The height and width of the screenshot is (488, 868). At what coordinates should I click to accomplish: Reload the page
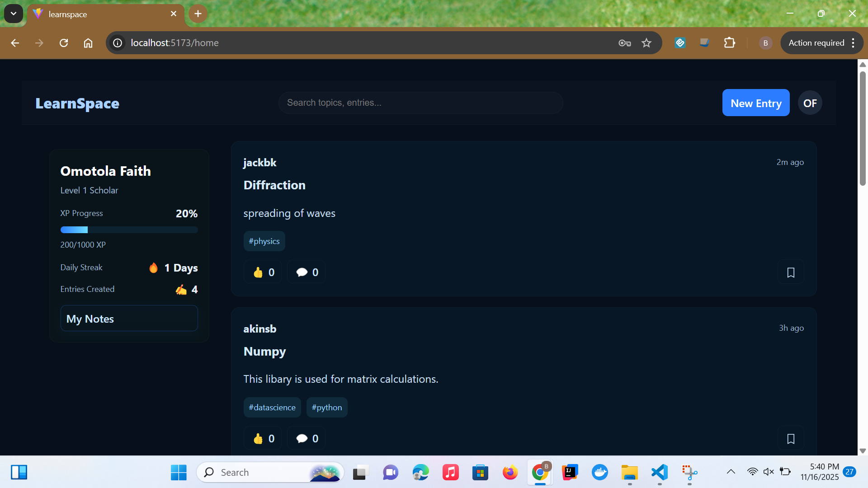point(64,43)
